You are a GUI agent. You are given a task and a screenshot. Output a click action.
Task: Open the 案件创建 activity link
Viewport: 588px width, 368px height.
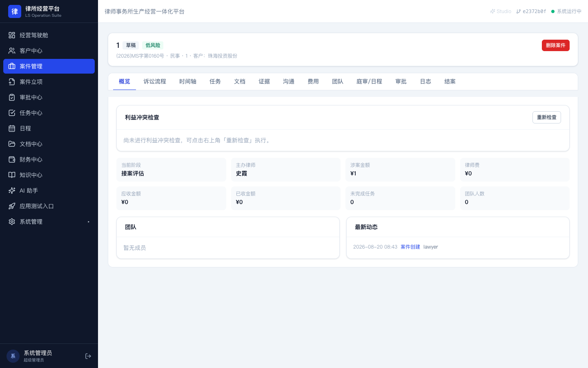coord(410,247)
